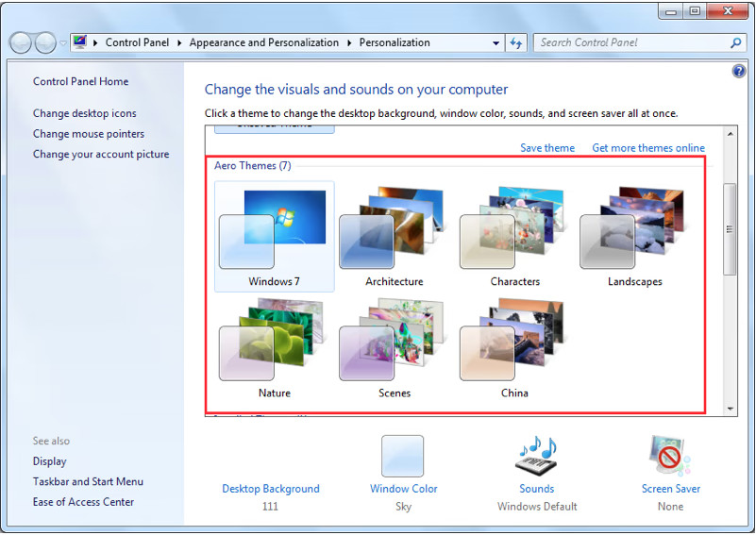Click theme list scroll up arrow
Image resolution: width=756 pixels, height=535 pixels.
[730, 133]
